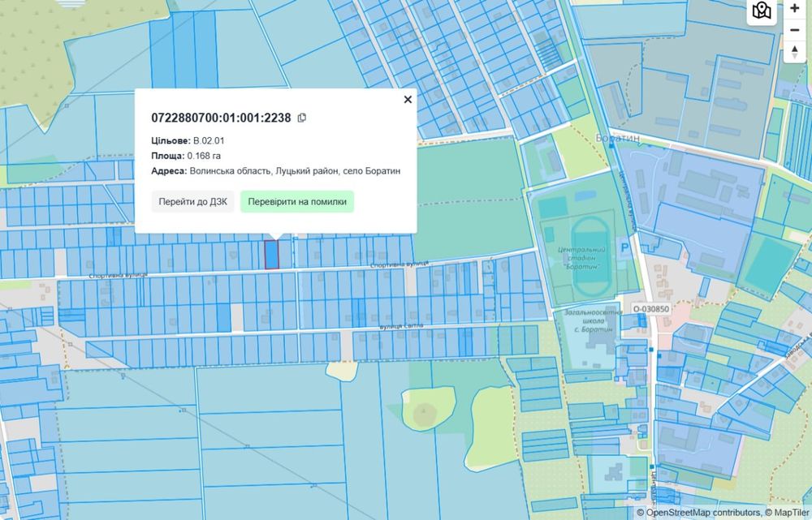Copy the cadastral number 0722880700:01:001:2238
This screenshot has width=812, height=520.
click(302, 118)
